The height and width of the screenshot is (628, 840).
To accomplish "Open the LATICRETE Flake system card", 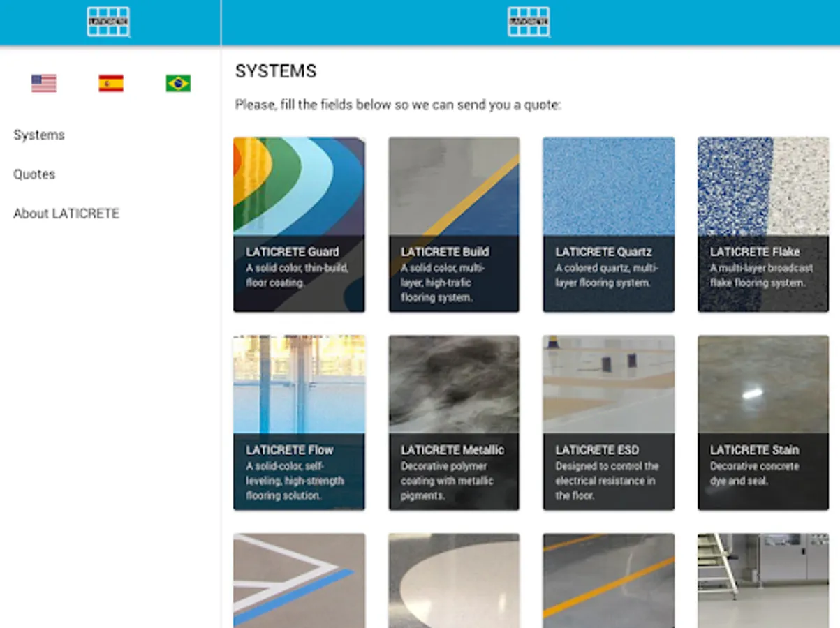I will click(x=763, y=225).
